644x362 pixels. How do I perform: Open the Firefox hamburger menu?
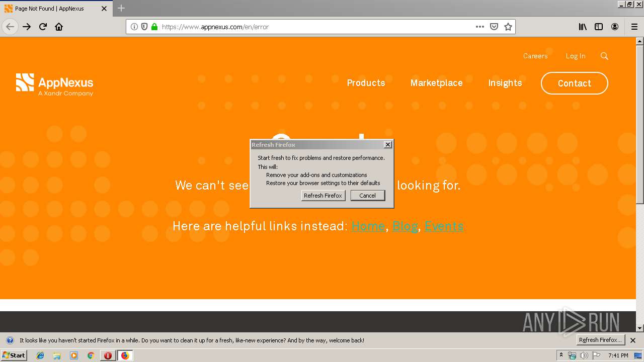(x=634, y=27)
